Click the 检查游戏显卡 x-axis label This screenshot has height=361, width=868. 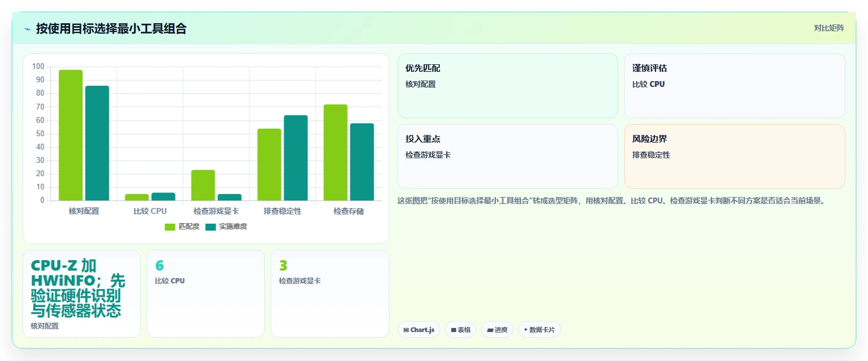[216, 212]
